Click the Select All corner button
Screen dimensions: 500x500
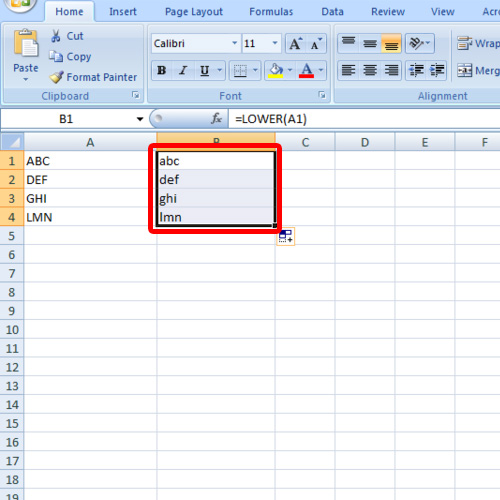[x=12, y=142]
